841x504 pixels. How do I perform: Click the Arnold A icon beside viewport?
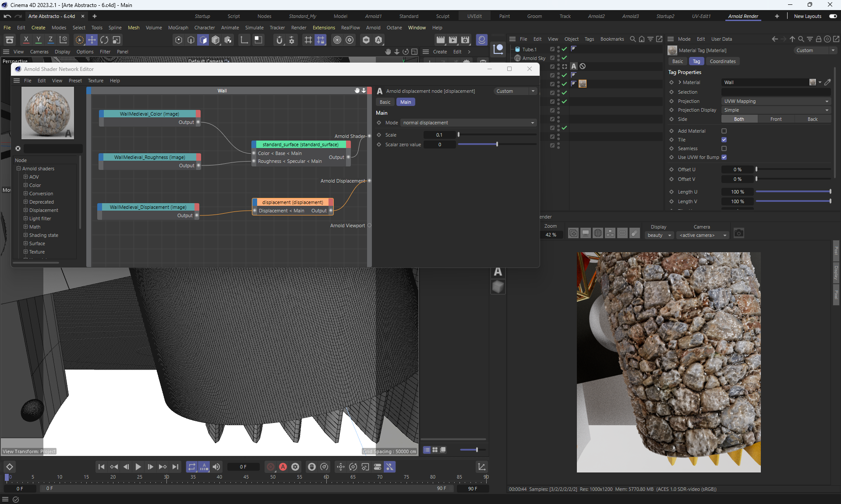tap(498, 272)
